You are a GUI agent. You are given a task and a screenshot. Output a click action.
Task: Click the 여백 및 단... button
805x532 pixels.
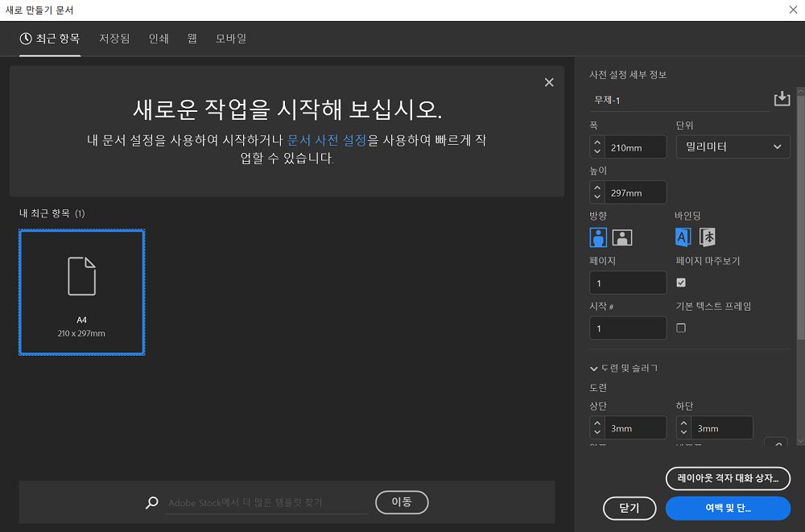(728, 509)
